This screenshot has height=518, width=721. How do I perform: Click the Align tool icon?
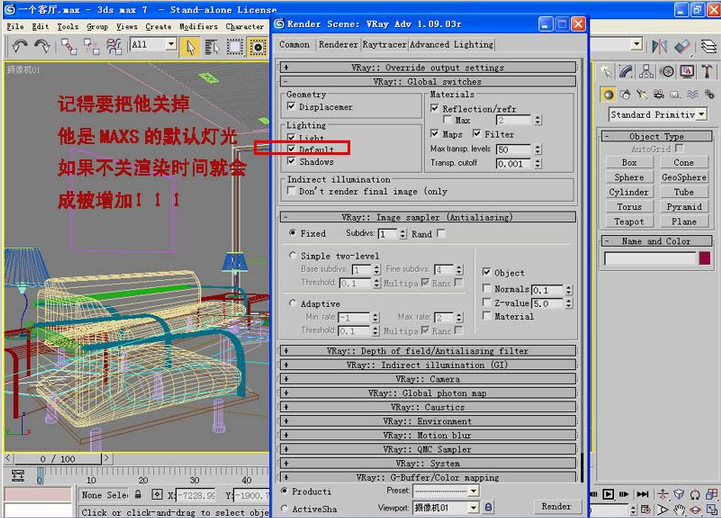[682, 46]
